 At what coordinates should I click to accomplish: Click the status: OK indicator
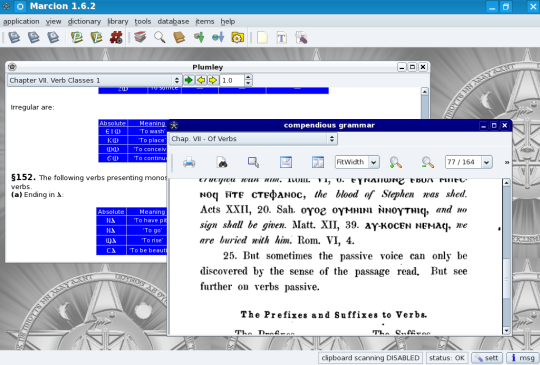447,358
